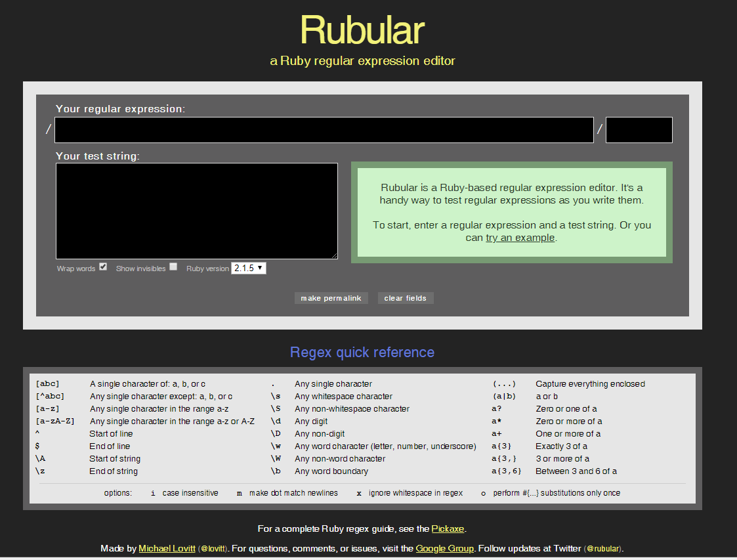Image resolution: width=737 pixels, height=560 pixels.
Task: Click the \W Any non-word character entry
Action: click(x=327, y=458)
